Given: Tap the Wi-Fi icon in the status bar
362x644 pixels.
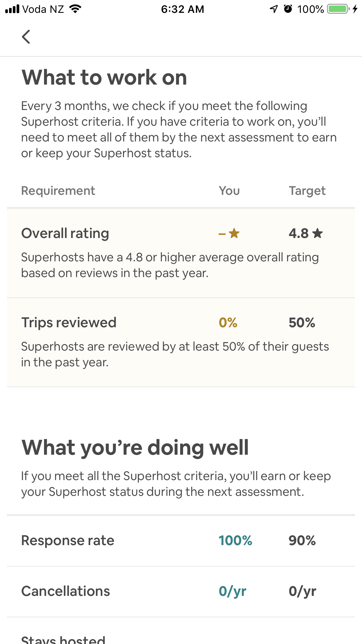Looking at the screenshot, I should coord(75,9).
